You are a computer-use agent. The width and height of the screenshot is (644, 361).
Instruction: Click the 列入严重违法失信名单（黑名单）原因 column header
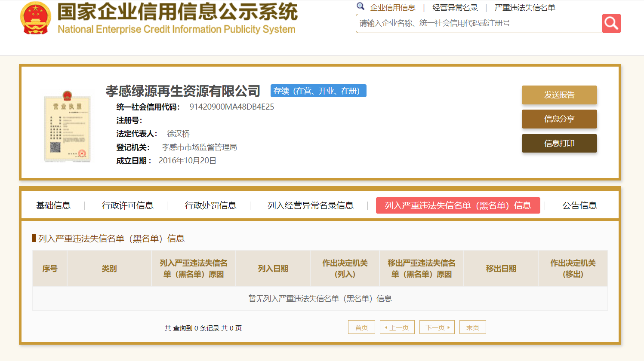tap(194, 269)
